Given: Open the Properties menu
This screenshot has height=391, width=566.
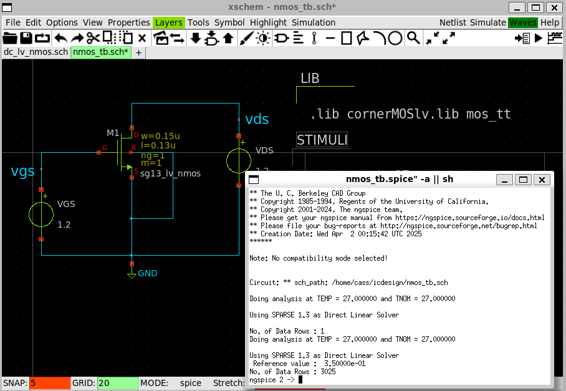Looking at the screenshot, I should (129, 22).
